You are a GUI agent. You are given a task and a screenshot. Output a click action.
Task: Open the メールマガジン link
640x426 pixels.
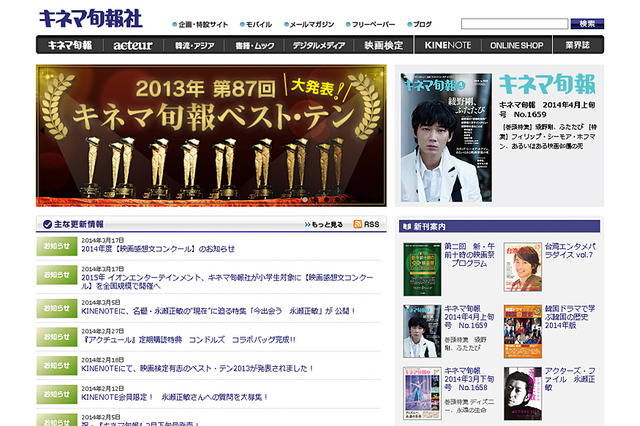[x=309, y=24]
